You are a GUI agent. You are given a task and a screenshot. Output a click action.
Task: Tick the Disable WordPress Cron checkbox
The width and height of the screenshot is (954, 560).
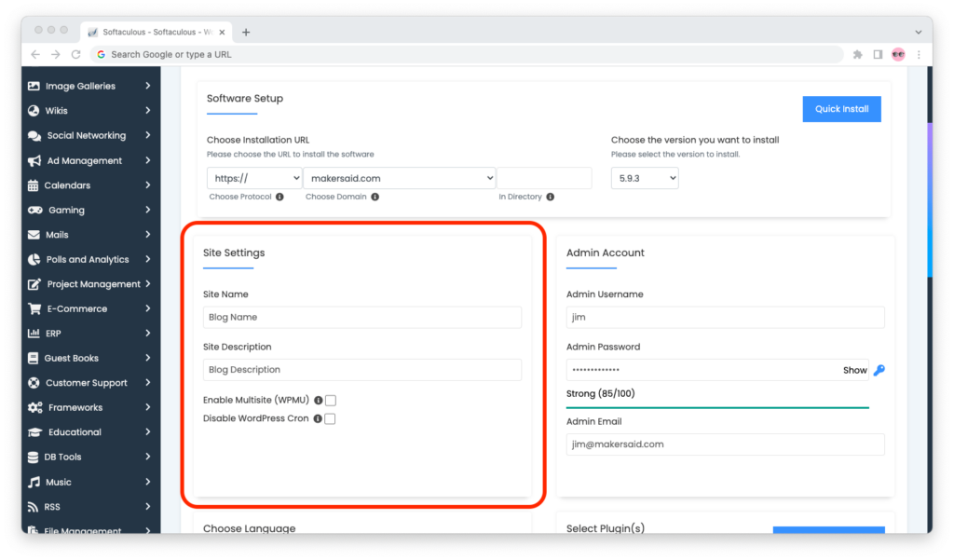point(330,418)
